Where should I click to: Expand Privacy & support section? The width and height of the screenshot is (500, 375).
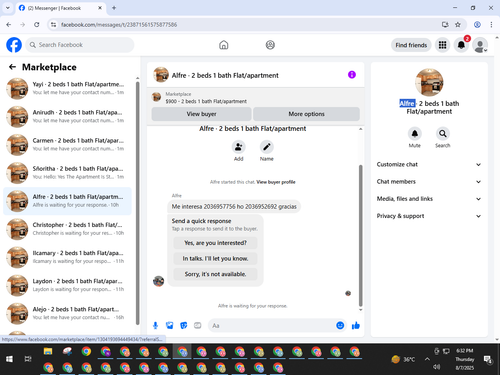[429, 216]
